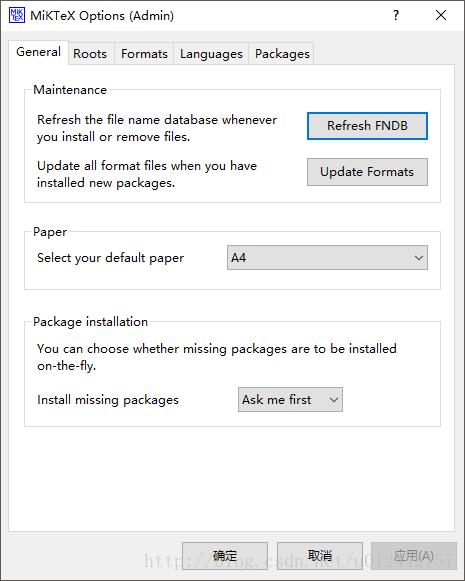
Task: Confirm with the 确定 button
Action: [x=225, y=555]
